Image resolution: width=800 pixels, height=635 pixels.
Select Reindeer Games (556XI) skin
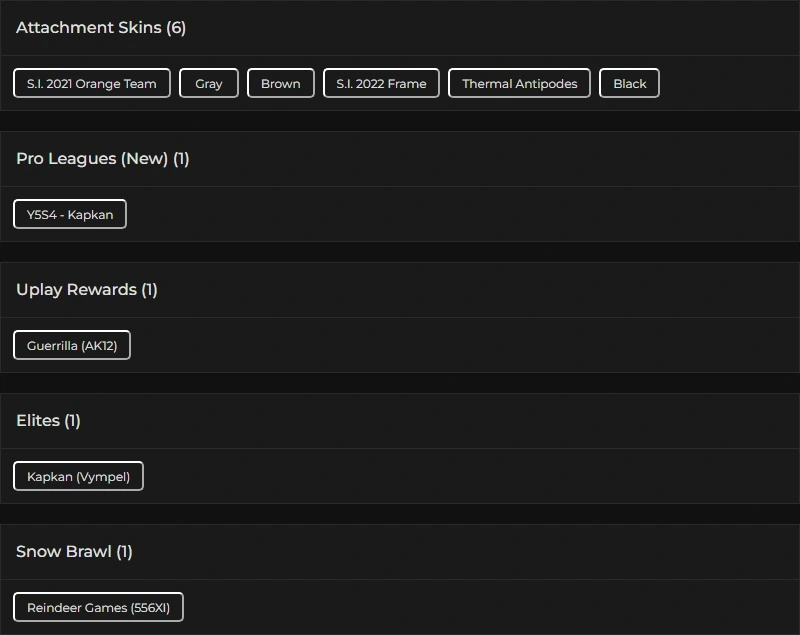tap(98, 608)
